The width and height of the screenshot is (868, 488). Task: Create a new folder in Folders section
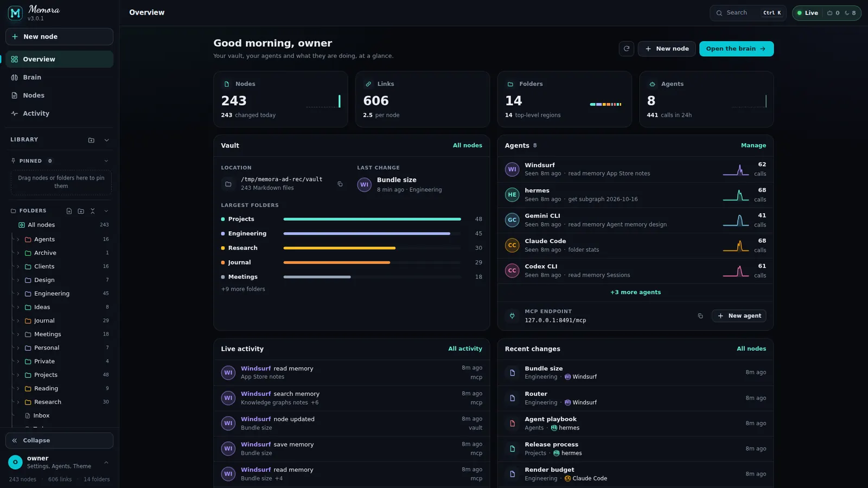(81, 211)
